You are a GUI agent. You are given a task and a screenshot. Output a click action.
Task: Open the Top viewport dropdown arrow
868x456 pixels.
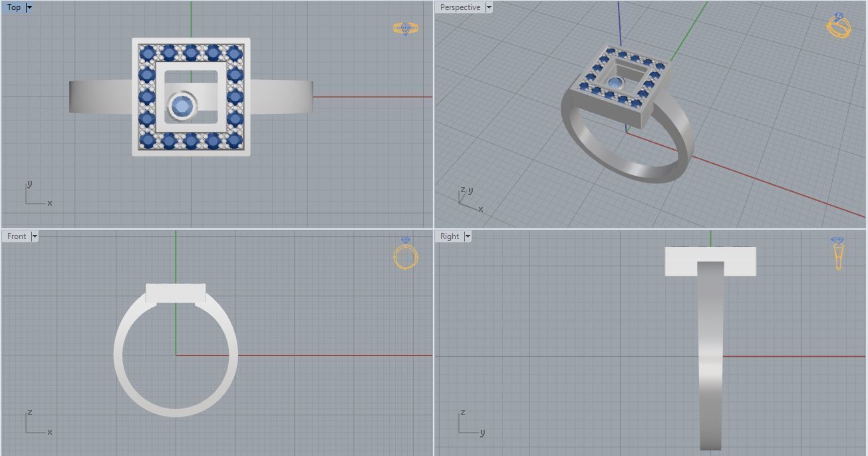(29, 7)
